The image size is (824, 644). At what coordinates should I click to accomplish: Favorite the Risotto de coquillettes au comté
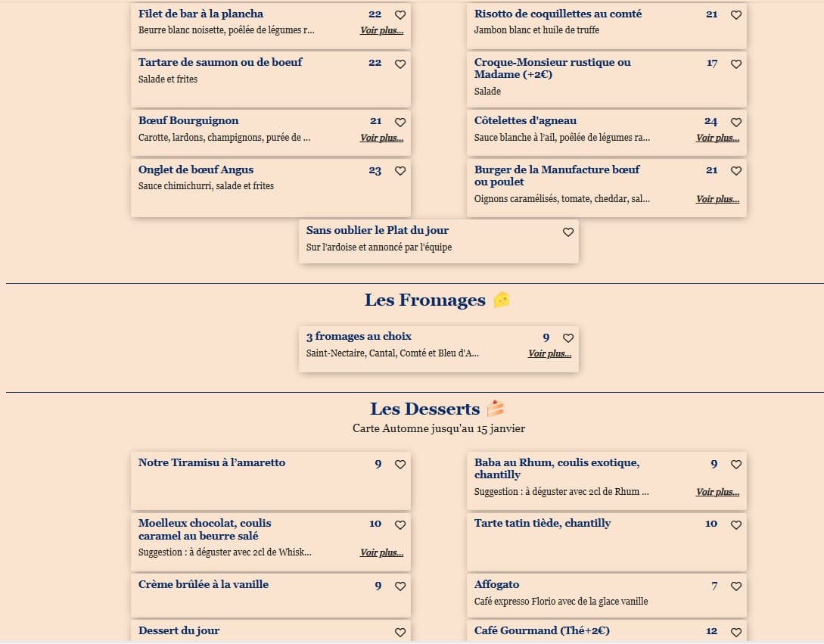click(x=736, y=14)
